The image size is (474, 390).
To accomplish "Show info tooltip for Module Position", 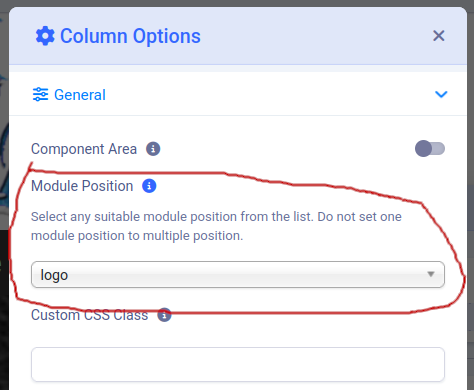I will pos(149,186).
